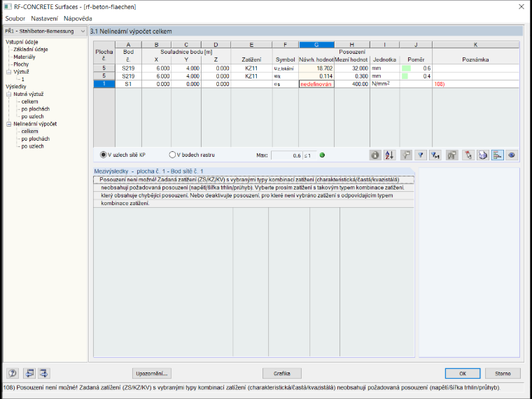Open the Nápověda menu

tap(78, 19)
